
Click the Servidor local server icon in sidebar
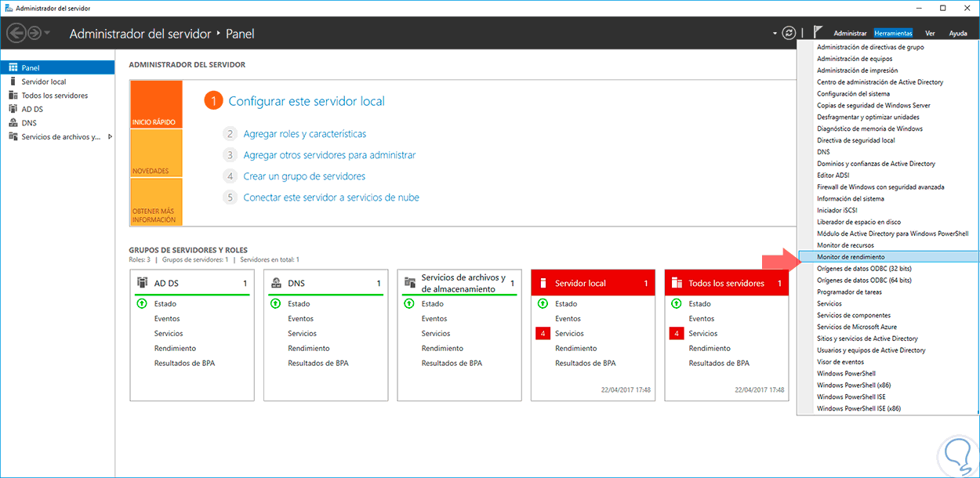pos(13,81)
